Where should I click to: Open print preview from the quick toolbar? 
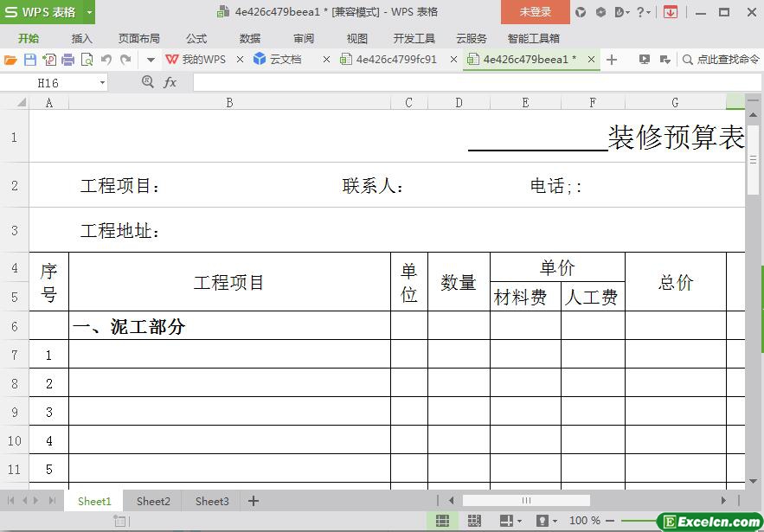click(87, 60)
